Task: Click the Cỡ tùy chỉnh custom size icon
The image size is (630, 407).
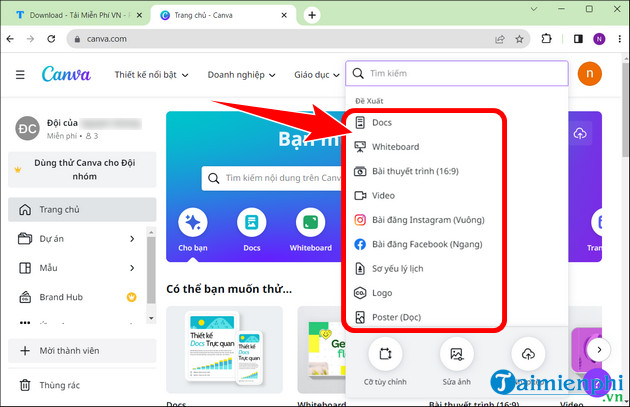Action: (x=385, y=354)
